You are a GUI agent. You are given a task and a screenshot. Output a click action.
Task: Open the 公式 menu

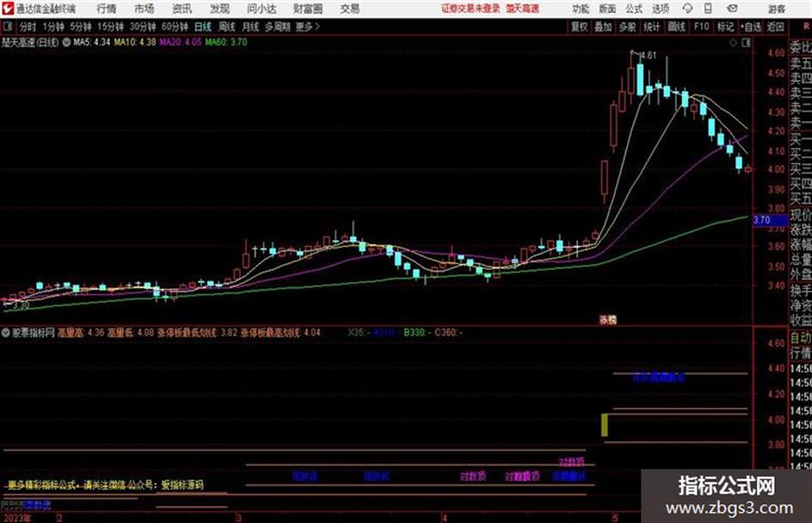pyautogui.click(x=634, y=9)
